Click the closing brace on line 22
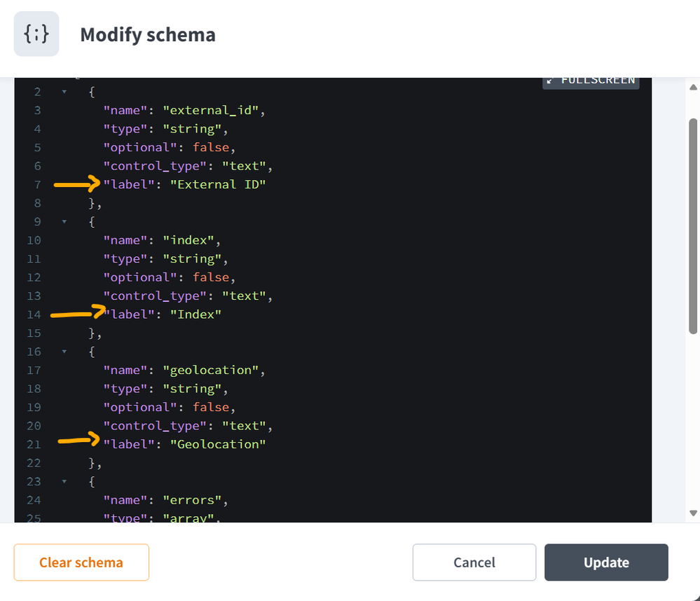 [x=92, y=463]
